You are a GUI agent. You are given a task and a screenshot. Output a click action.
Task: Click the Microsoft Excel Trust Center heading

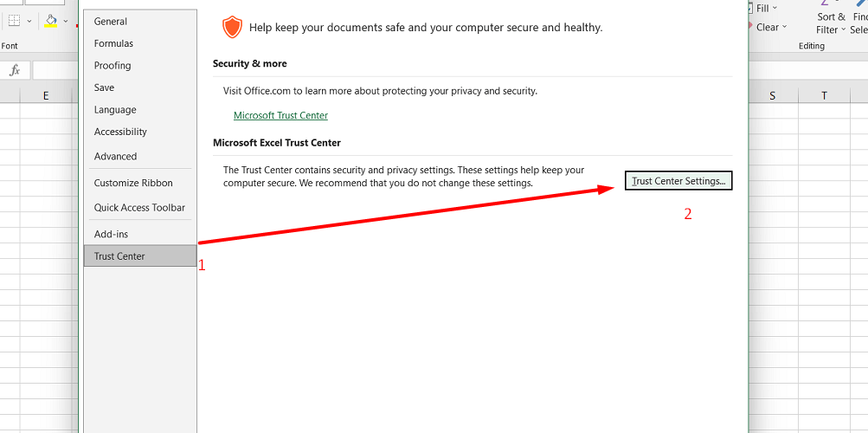click(277, 143)
